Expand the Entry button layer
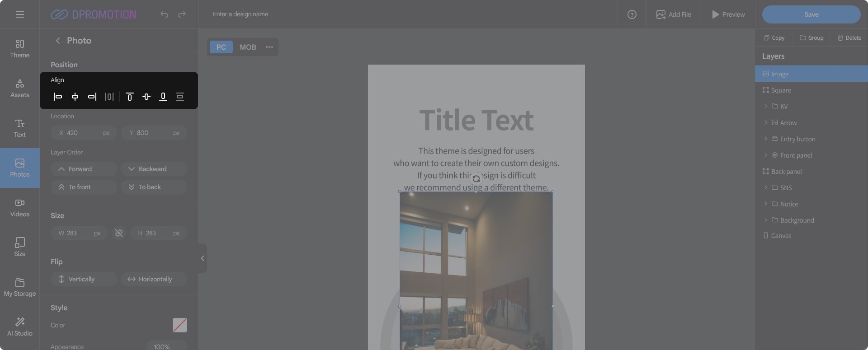 (766, 139)
